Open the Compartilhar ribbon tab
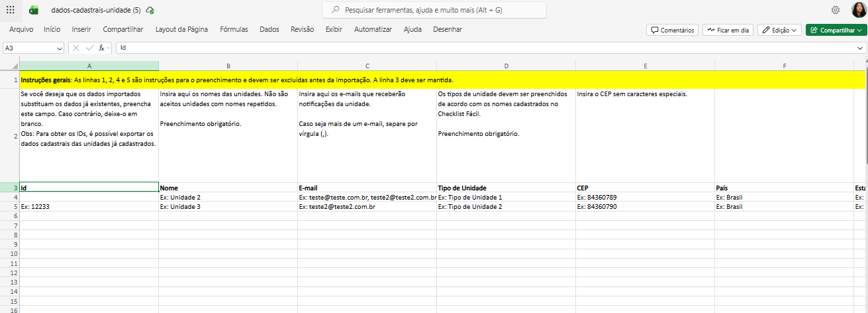Viewport: 868px width, 313px height. 123,29
